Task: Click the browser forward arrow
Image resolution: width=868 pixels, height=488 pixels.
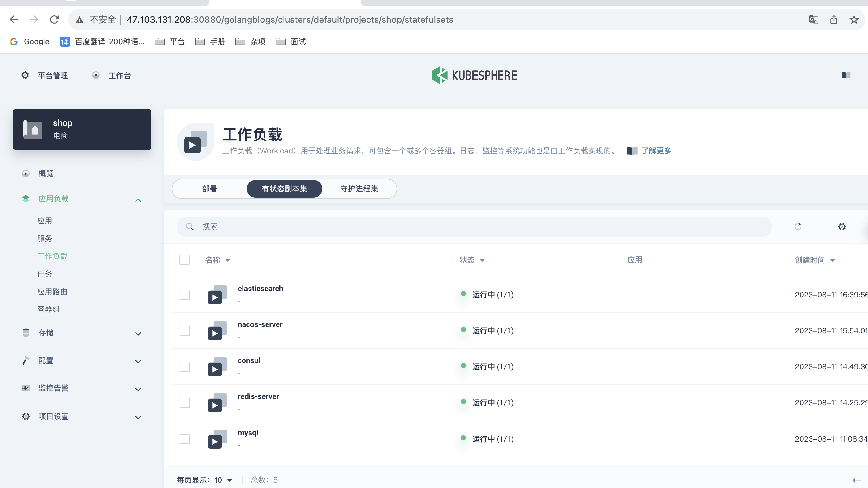Action: 34,20
